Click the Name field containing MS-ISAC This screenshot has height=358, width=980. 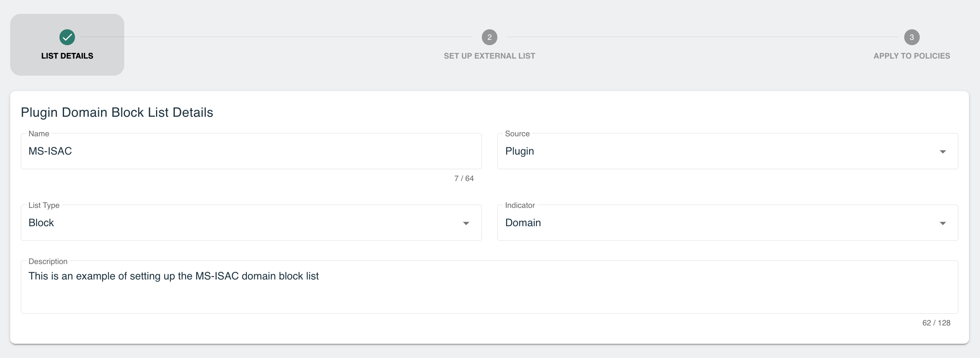pyautogui.click(x=251, y=151)
